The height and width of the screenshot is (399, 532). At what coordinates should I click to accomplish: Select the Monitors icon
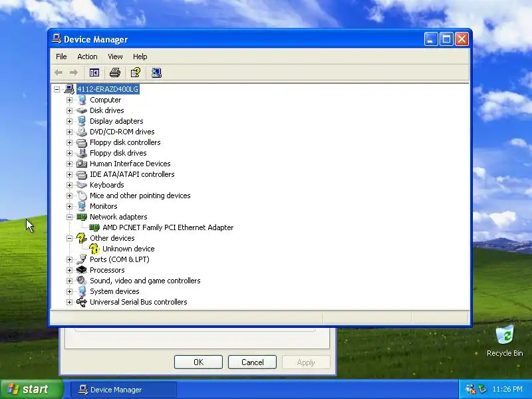(x=82, y=206)
